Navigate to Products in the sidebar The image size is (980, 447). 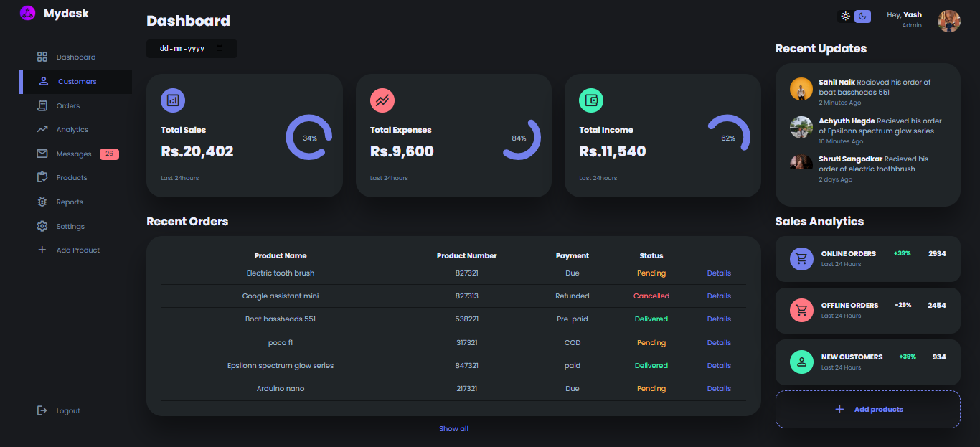(x=76, y=177)
